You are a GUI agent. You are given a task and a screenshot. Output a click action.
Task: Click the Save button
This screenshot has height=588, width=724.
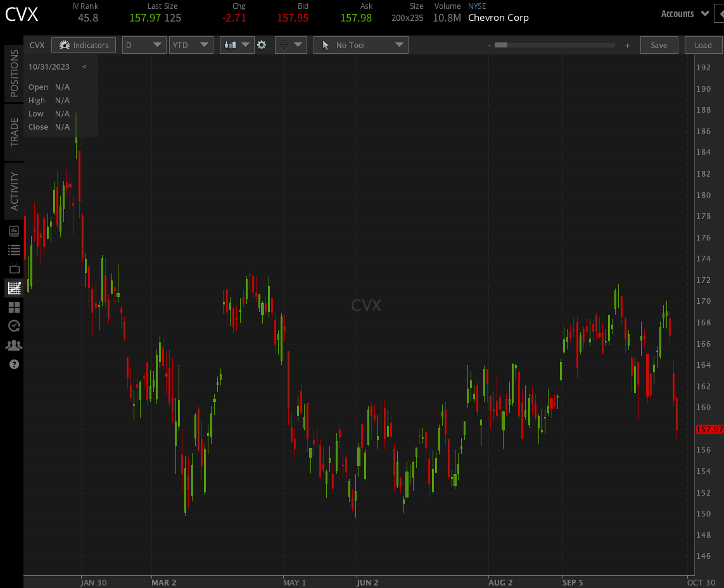tap(659, 45)
